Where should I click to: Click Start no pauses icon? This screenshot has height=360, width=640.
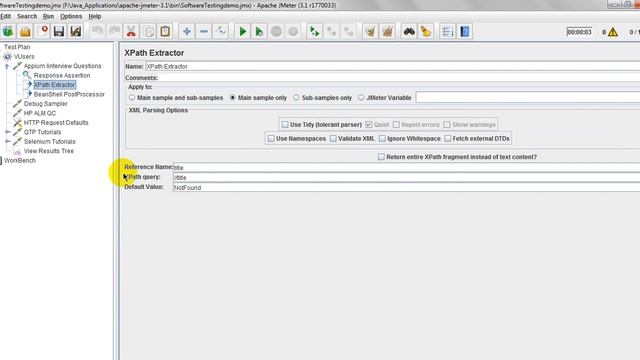point(259,31)
